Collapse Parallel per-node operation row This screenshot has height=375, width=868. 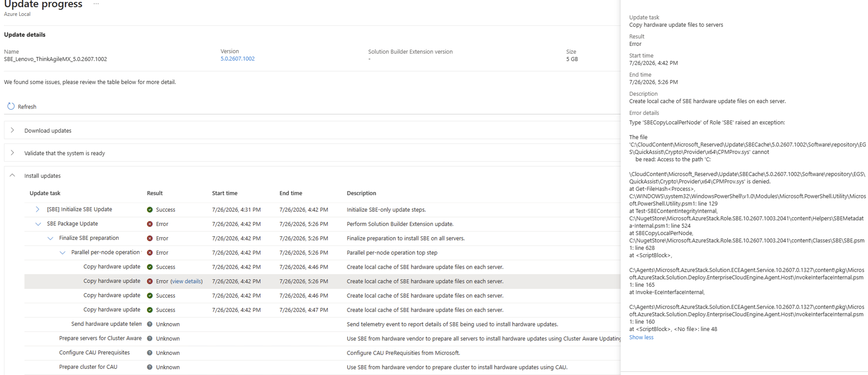pyautogui.click(x=62, y=253)
